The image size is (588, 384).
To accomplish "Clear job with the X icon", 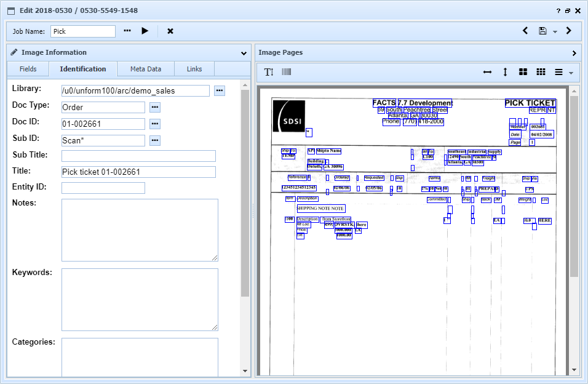I will 170,31.
